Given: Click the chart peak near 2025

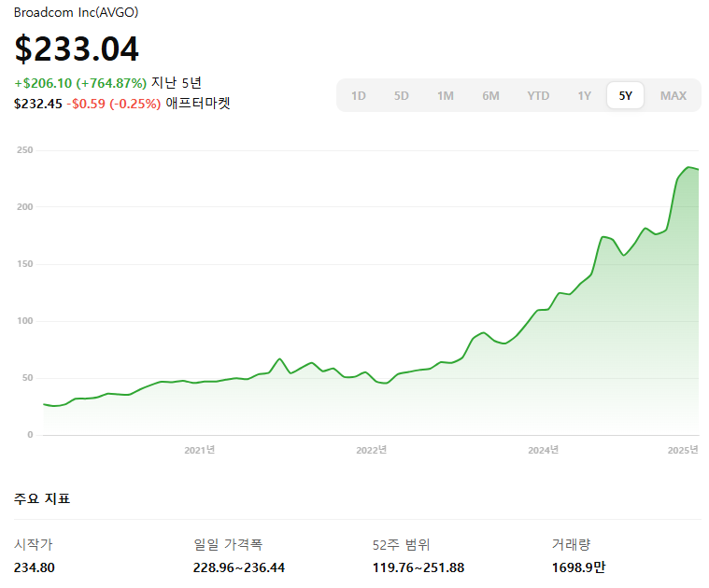Looking at the screenshot, I should click(688, 168).
